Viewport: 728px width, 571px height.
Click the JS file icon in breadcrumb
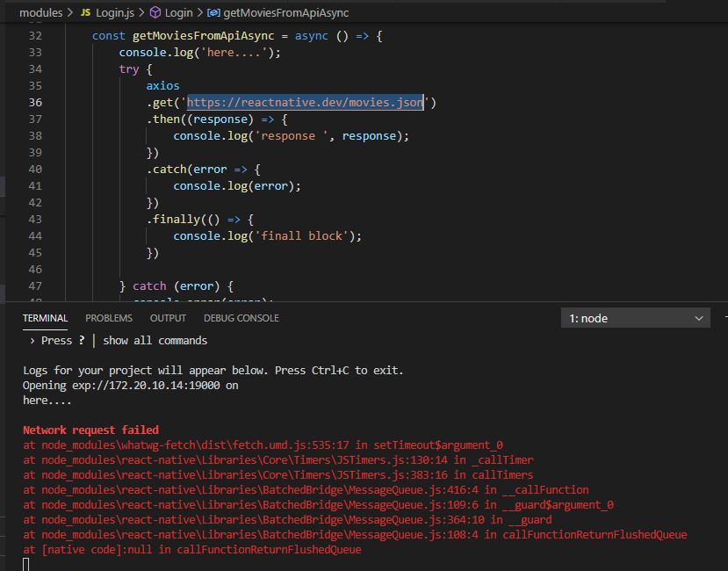pos(85,12)
